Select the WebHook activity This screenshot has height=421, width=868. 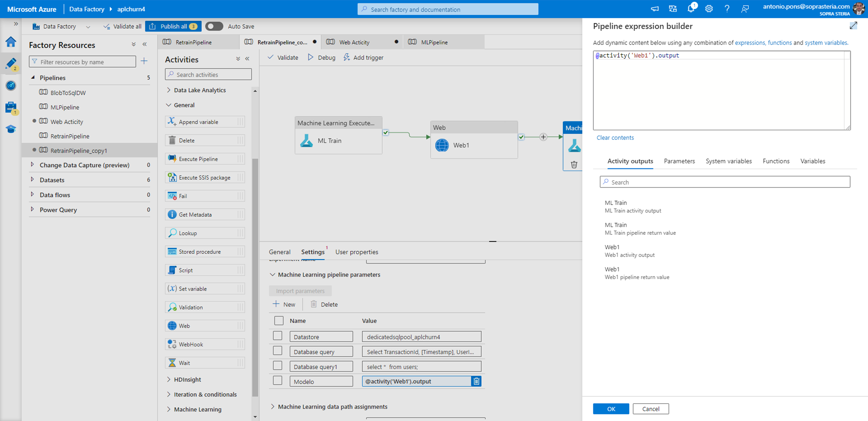(205, 344)
